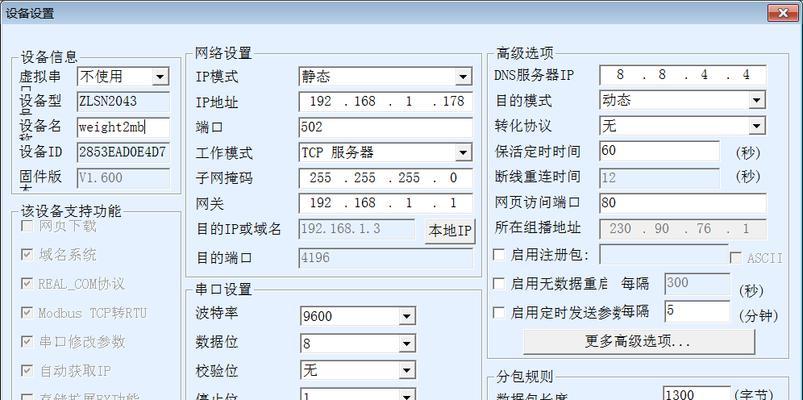This screenshot has height=400, width=803.
Task: Click the 定时发送 interval field showing 5
Action: click(x=697, y=311)
